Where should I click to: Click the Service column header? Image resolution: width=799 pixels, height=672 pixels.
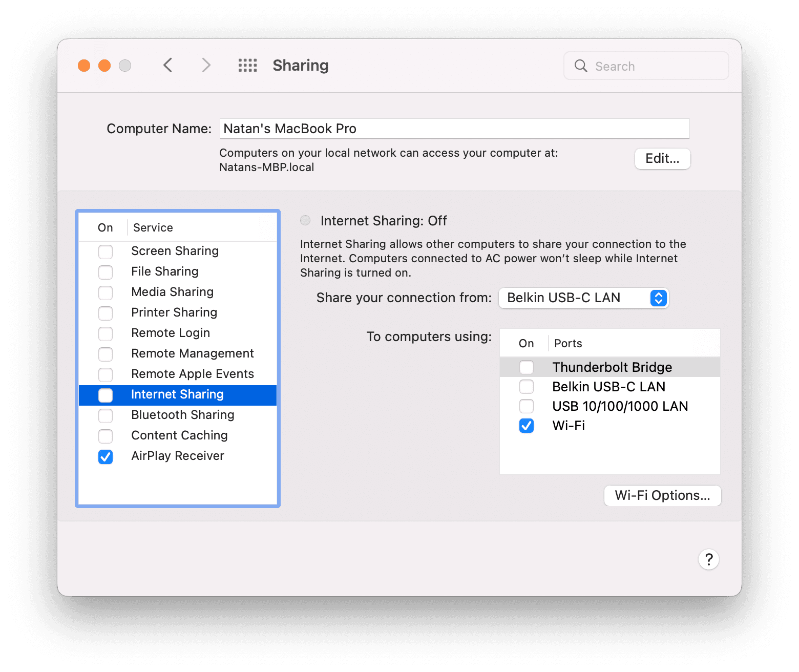coord(153,227)
